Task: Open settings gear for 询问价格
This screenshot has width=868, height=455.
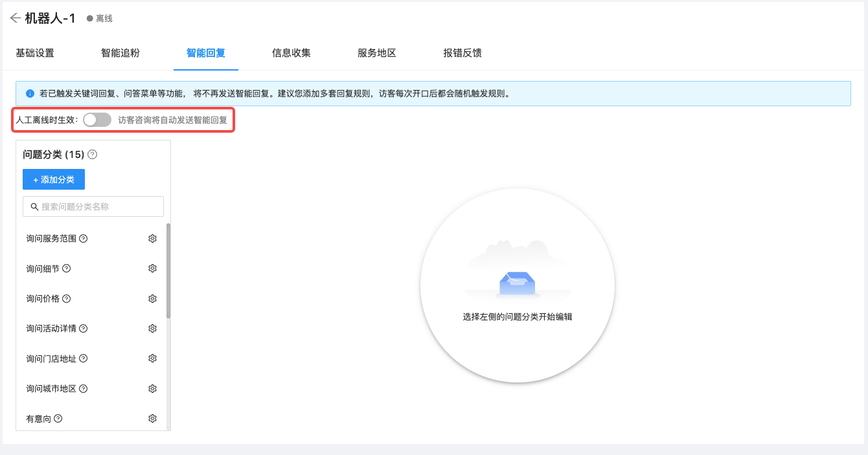Action: (152, 298)
